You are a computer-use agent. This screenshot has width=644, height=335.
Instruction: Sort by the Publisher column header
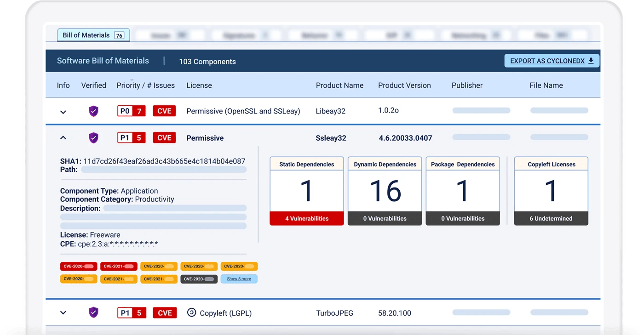click(x=467, y=85)
